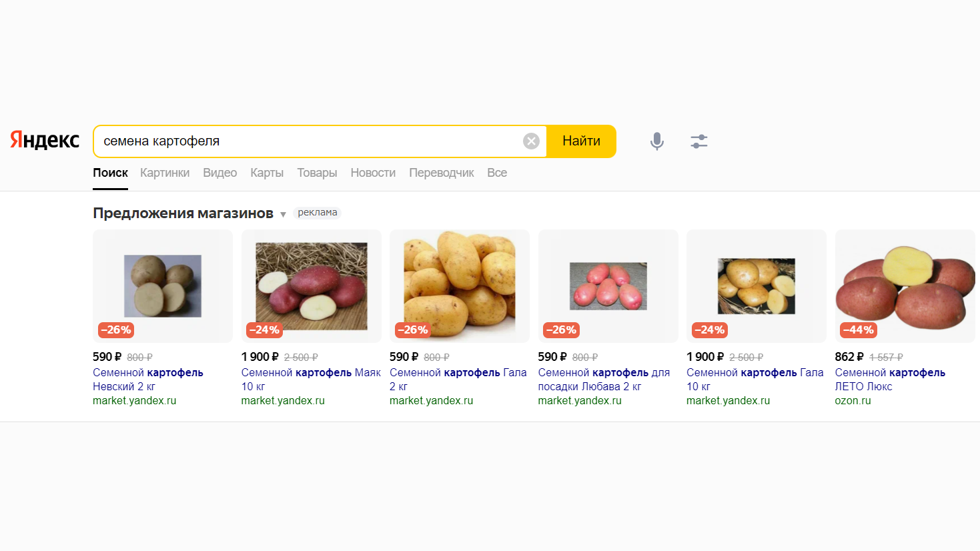Open Невский 2 кг potato thumbnail
Viewport: 980px width, 551px height.
163,286
